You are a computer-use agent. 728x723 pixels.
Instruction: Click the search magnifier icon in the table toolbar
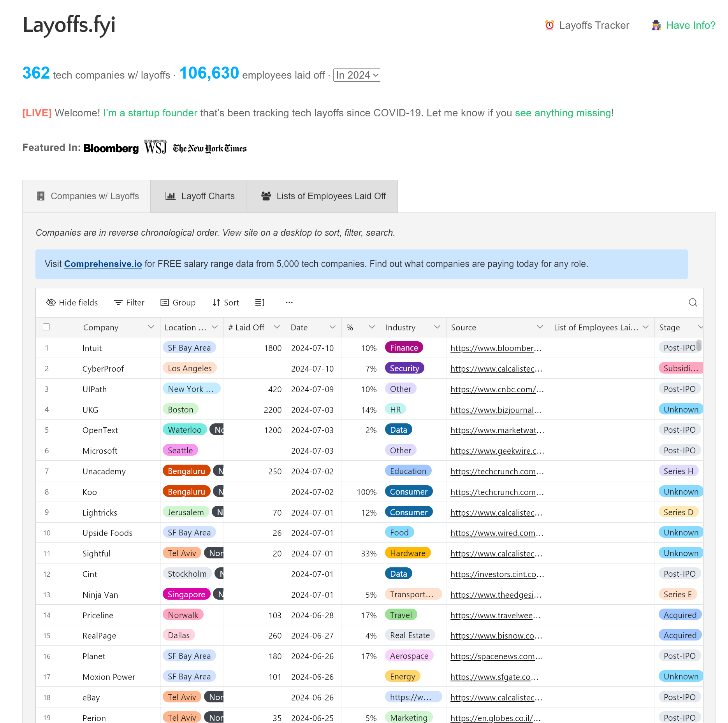coord(693,302)
